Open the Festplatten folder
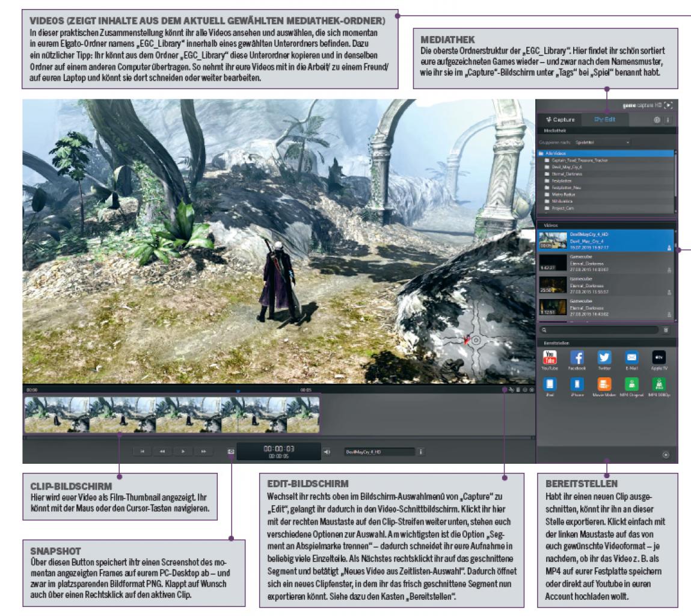The height and width of the screenshot is (616, 691). click(606, 181)
